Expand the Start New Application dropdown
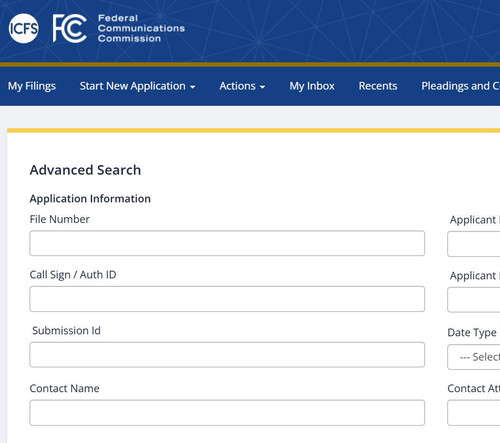Screen dimensions: 500x443 (137, 86)
